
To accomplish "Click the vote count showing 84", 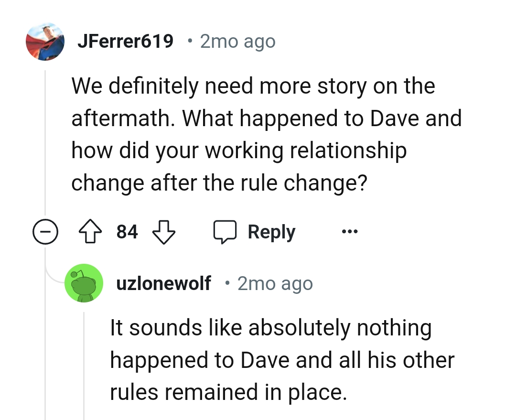I will (x=127, y=231).
